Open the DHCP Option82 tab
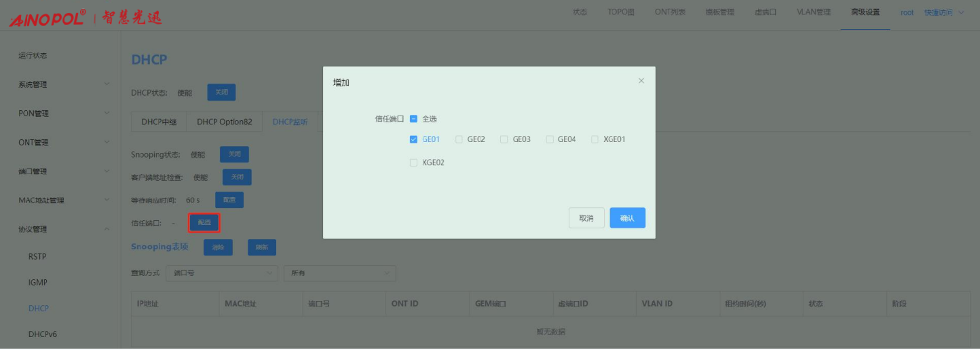The image size is (980, 350). (x=224, y=122)
